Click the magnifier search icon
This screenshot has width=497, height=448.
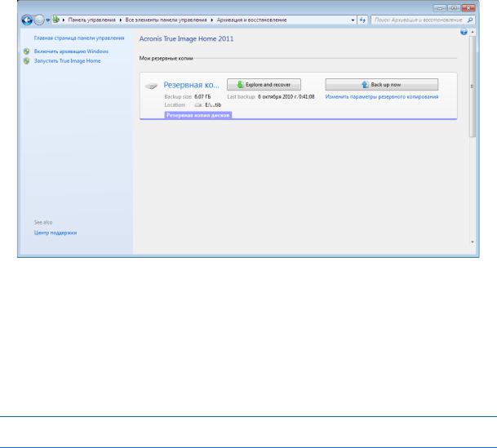point(470,20)
